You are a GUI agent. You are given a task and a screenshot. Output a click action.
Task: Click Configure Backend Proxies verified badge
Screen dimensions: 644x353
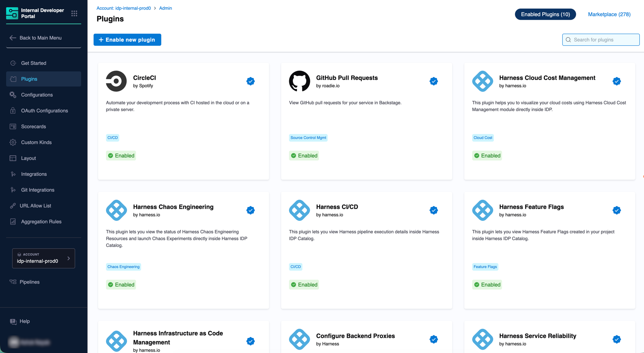(x=434, y=339)
